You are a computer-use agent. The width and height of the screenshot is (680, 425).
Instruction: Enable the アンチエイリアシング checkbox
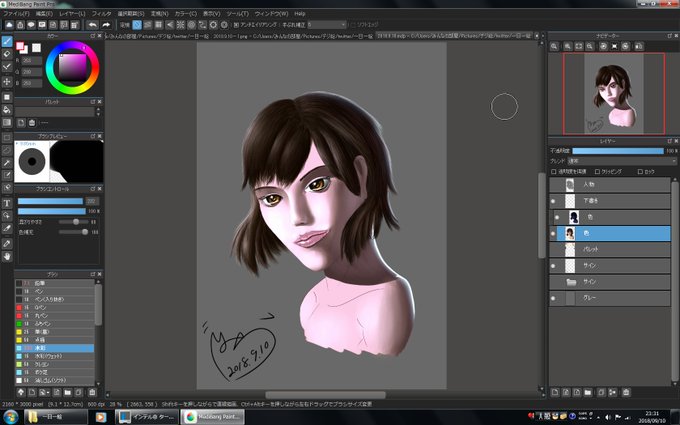(236, 25)
